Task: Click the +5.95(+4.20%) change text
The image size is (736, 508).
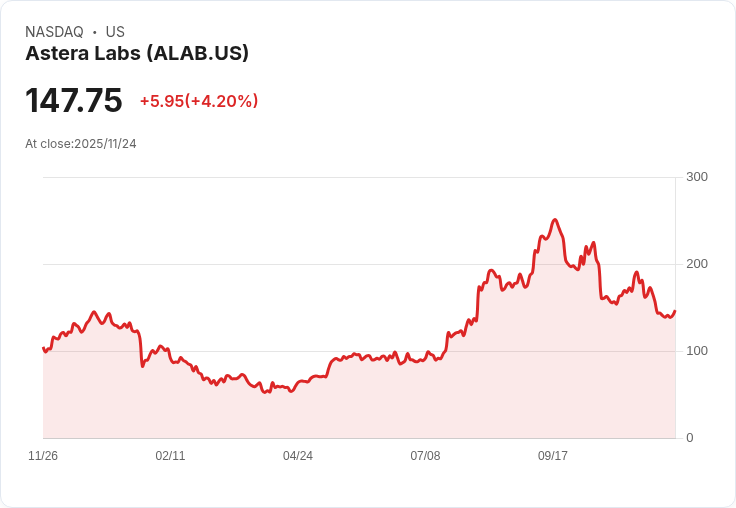Action: (199, 101)
